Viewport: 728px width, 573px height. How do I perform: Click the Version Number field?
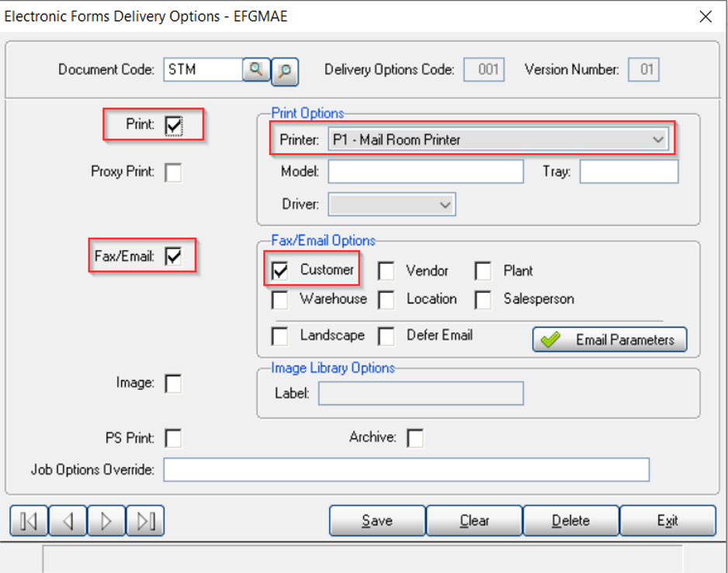[643, 70]
